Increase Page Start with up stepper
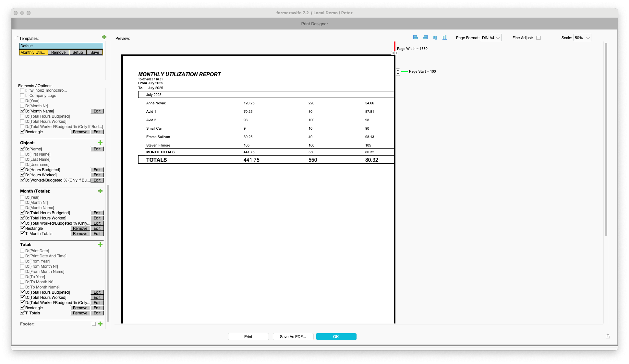This screenshot has height=364, width=629. [x=398, y=70]
